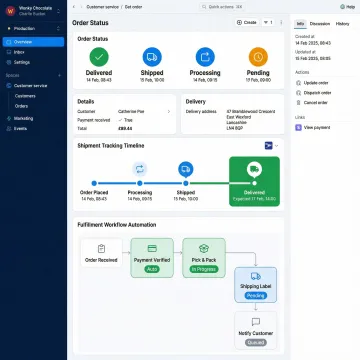Go back with the breadcrumb back arrow
This screenshot has width=360, height=360.
(x=74, y=7)
